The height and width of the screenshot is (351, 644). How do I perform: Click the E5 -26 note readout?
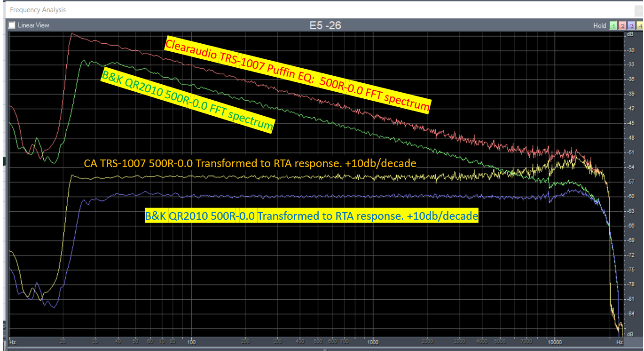click(x=325, y=26)
